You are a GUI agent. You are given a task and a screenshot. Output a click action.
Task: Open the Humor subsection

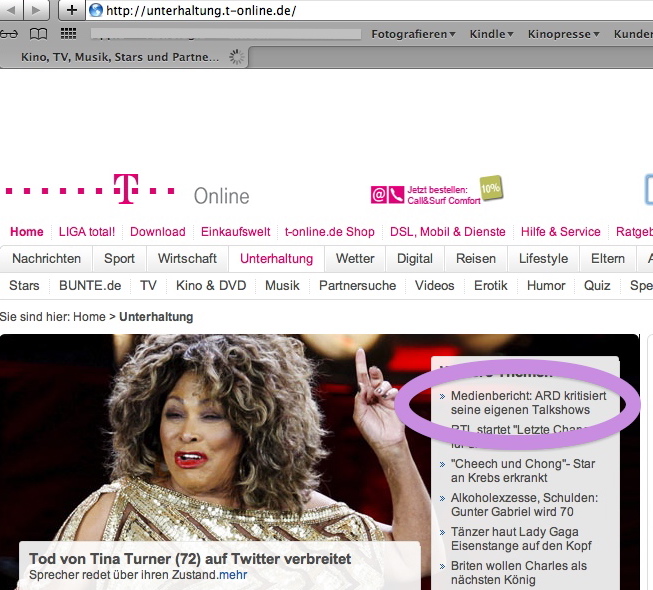[x=546, y=286]
